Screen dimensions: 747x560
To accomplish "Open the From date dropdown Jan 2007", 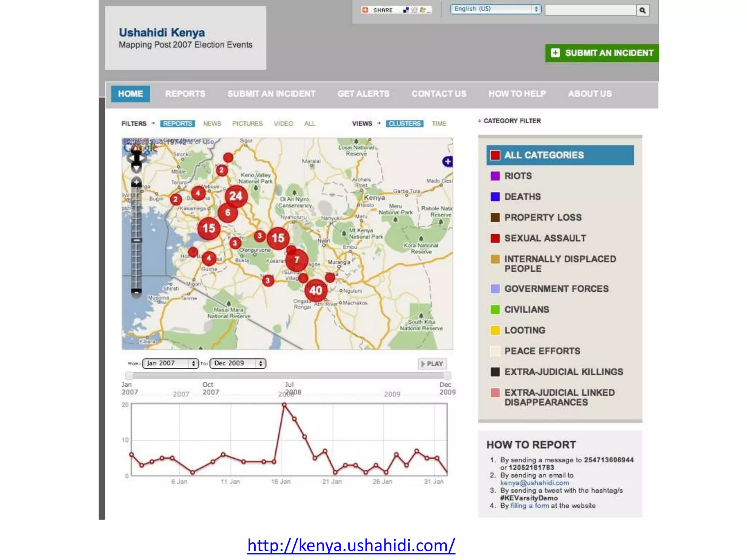I will (170, 363).
